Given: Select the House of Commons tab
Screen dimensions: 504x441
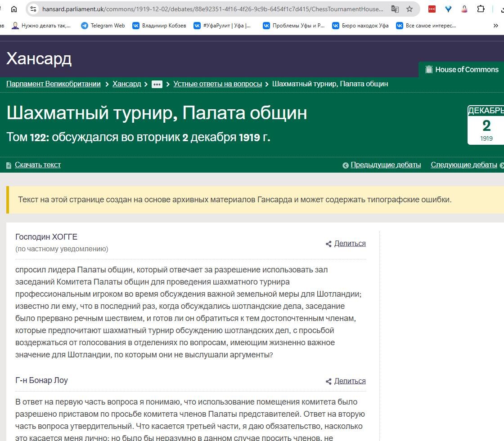Looking at the screenshot, I should pyautogui.click(x=462, y=69).
